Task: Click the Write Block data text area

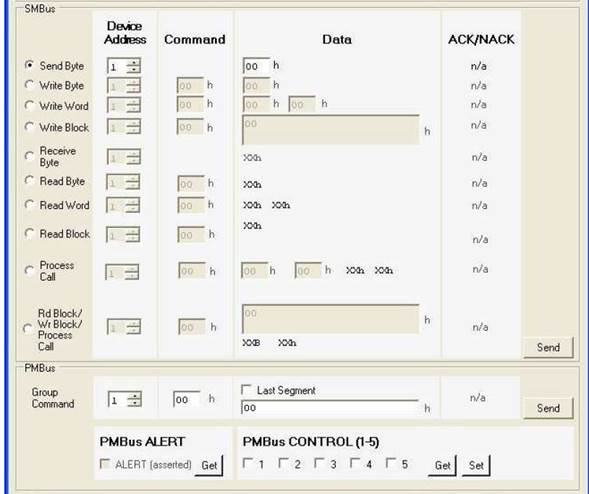Action: (x=331, y=130)
